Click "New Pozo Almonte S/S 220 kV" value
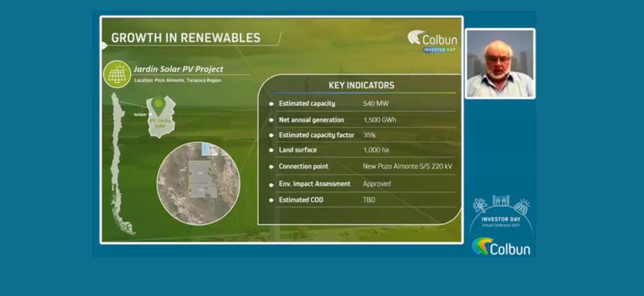This screenshot has height=296, width=644. (x=408, y=166)
